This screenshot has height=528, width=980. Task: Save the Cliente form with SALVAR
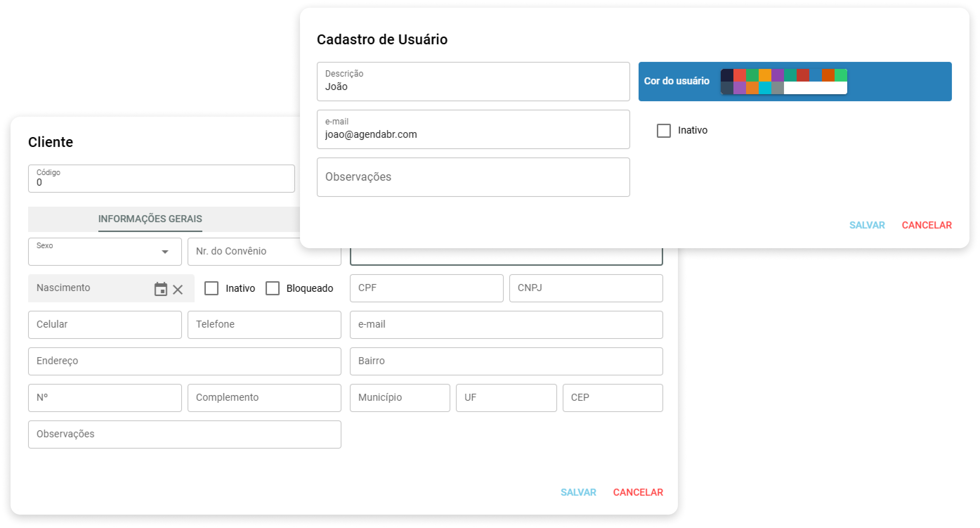tap(578, 492)
